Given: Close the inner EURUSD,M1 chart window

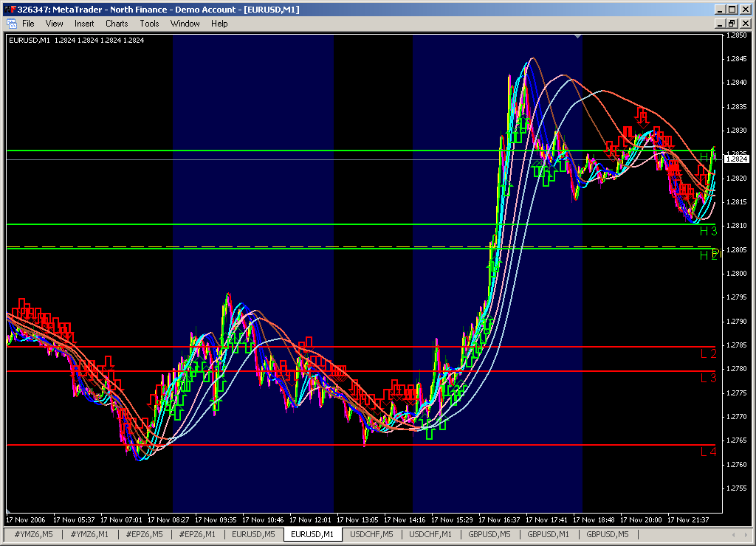Looking at the screenshot, I should point(745,24).
